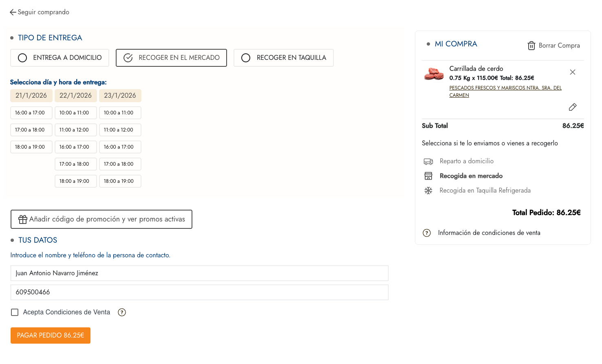Click the delivery truck icon for Reparto a domicilio
Image resolution: width=602 pixels, height=364 pixels.
click(x=428, y=162)
